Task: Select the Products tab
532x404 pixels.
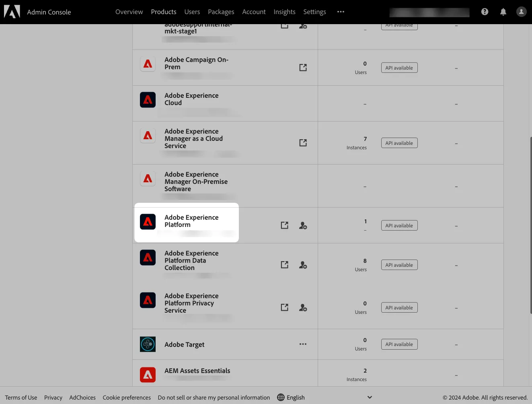Action: point(164,12)
